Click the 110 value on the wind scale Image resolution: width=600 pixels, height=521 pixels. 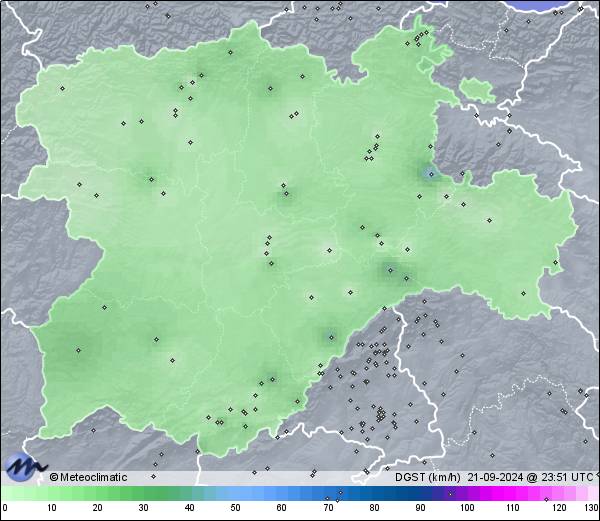[513, 508]
